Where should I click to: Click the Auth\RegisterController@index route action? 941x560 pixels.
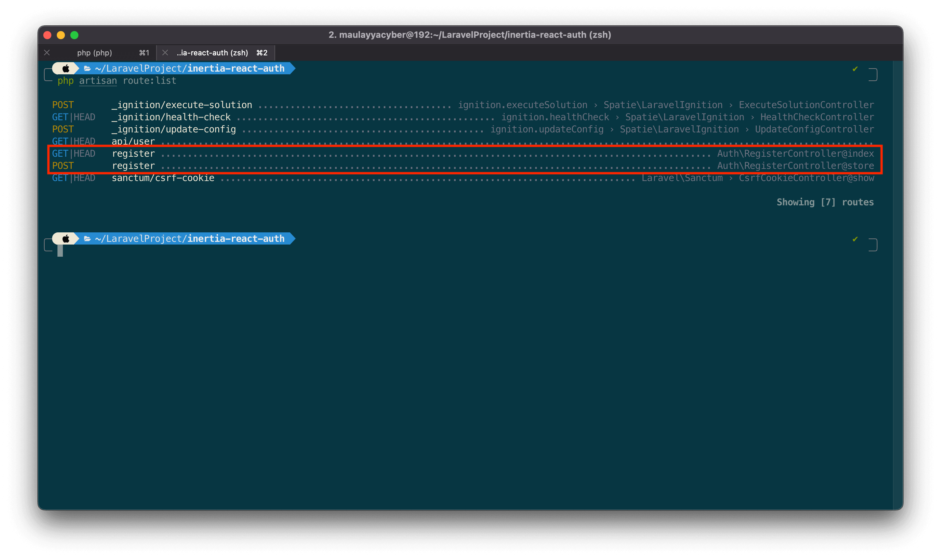pyautogui.click(x=795, y=154)
